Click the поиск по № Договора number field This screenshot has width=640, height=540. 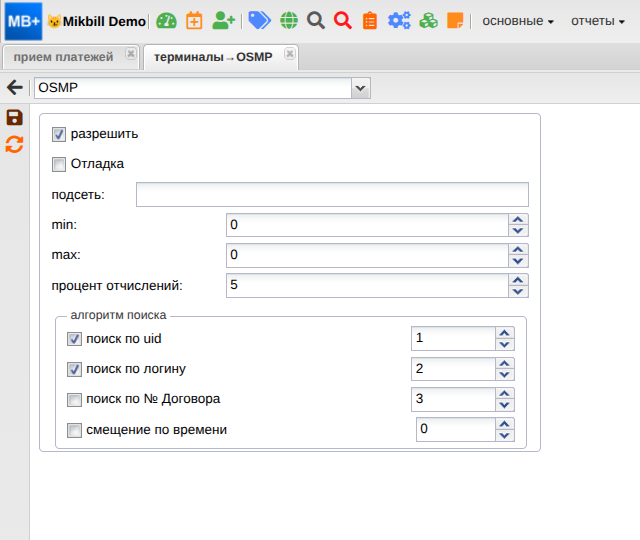click(453, 399)
